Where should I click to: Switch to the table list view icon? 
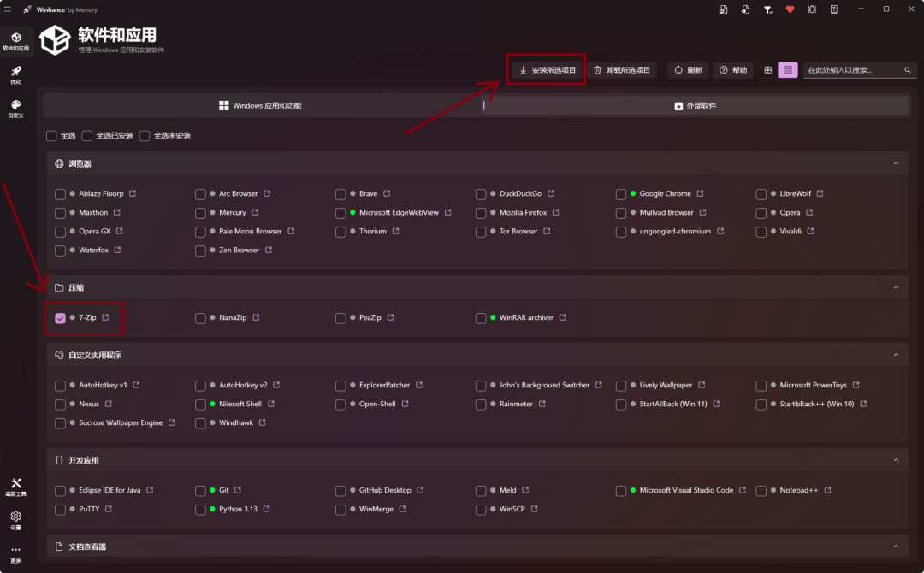click(x=767, y=70)
